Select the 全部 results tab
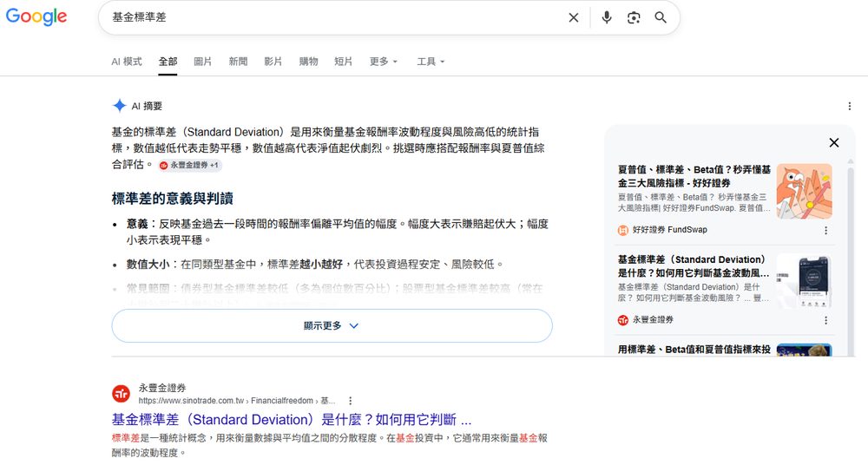 (x=168, y=62)
